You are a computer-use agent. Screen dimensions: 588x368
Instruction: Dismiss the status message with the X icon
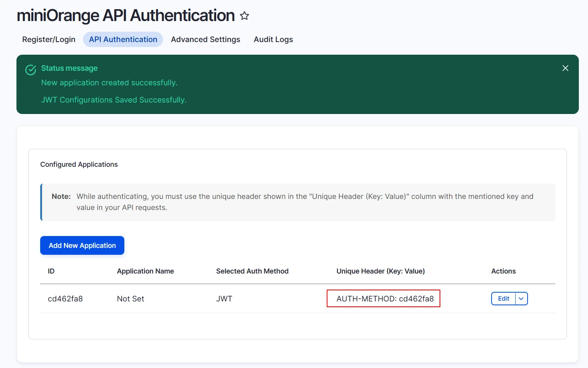point(565,68)
